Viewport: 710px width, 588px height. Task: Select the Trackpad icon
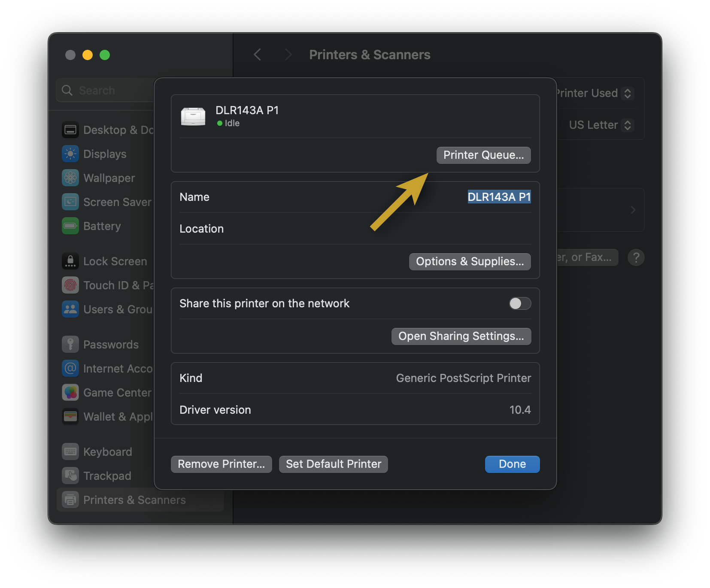pyautogui.click(x=70, y=476)
